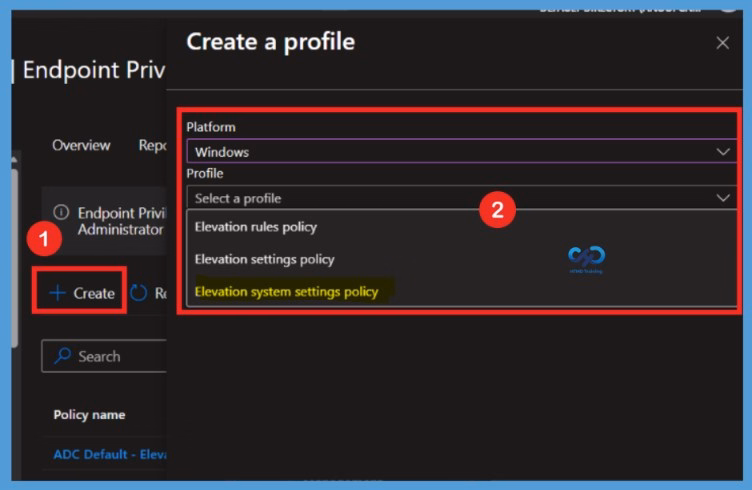
Task: Click the magnifier icon in Search box
Action: pyautogui.click(x=62, y=356)
